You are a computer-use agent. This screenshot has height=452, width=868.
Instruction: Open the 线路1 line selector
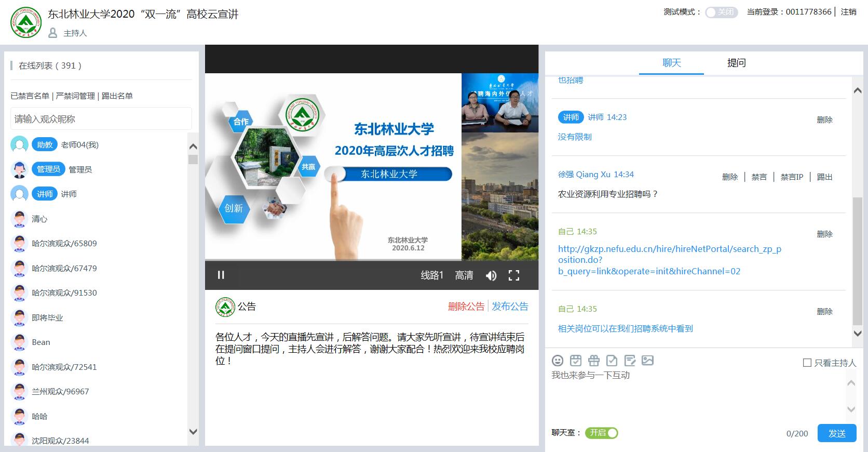432,275
